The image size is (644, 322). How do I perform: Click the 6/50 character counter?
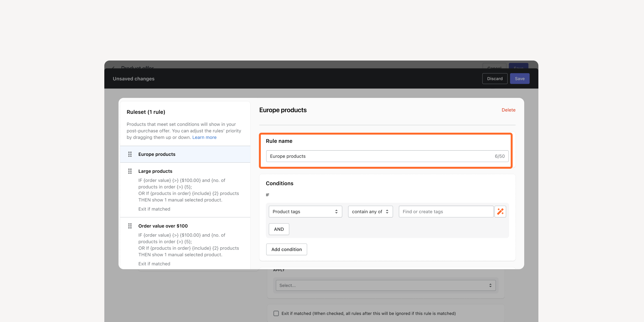[x=500, y=156]
